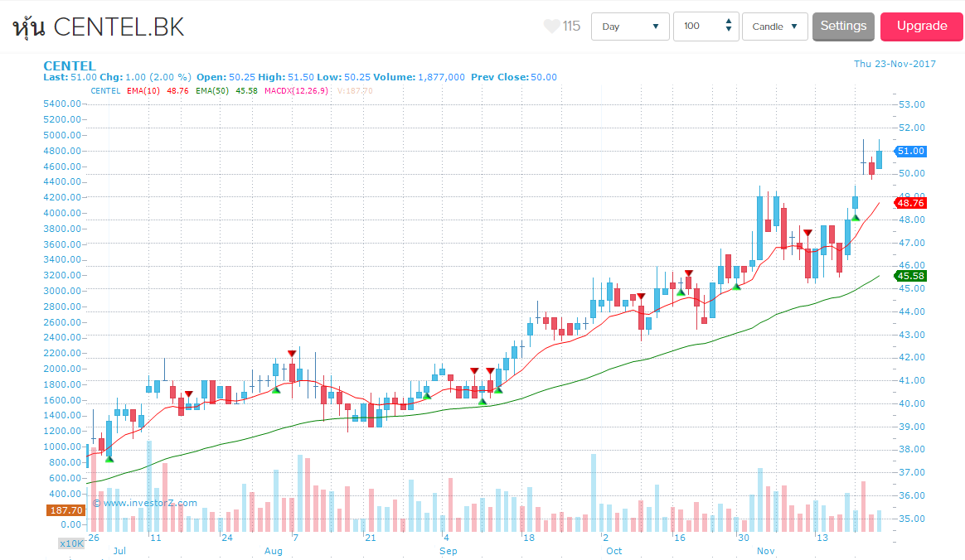Viewport: 965px width, 560px height.
Task: Click the 53.00 price axis label
Action: pyautogui.click(x=911, y=104)
